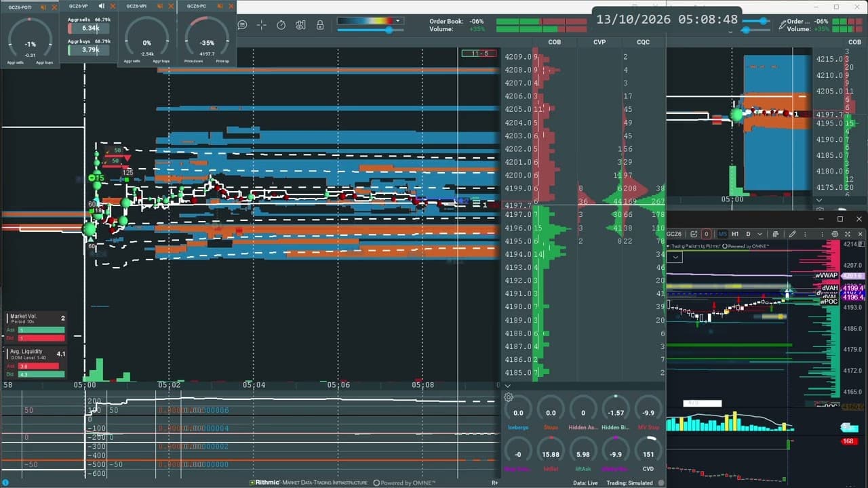Click price row 4205.0 in the DOM ladder
The image size is (868, 488).
pos(519,110)
